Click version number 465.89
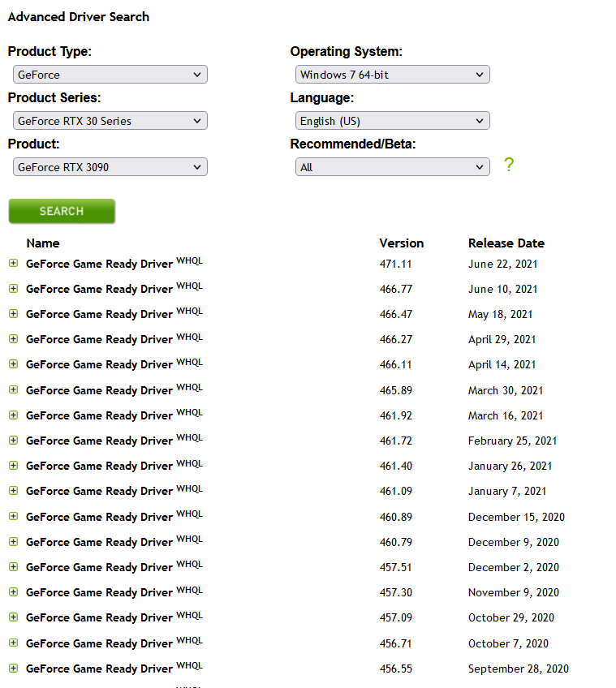This screenshot has width=616, height=688. tap(395, 390)
